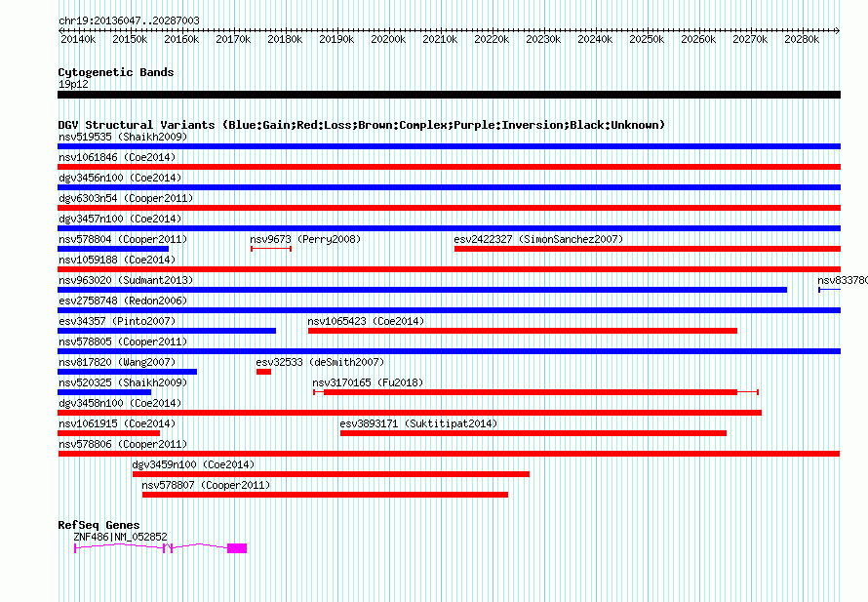This screenshot has height=602, width=868.
Task: Open dgv3456n100 (Coe2014) variant entry
Action: point(120,178)
